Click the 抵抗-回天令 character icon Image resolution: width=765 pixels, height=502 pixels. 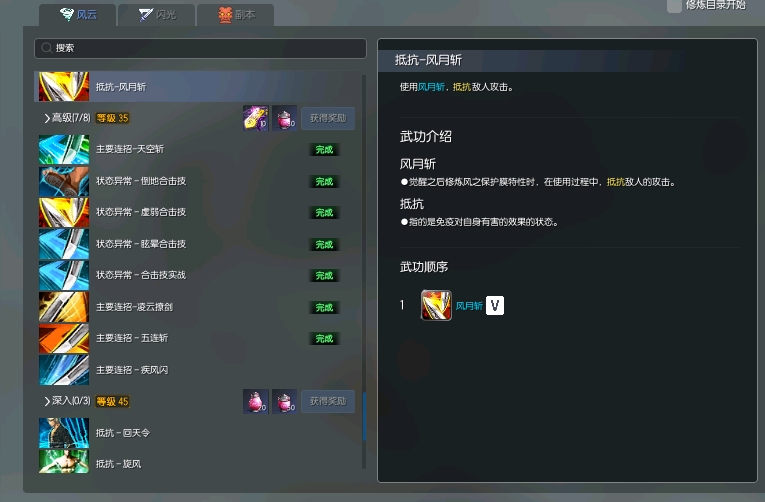point(64,433)
